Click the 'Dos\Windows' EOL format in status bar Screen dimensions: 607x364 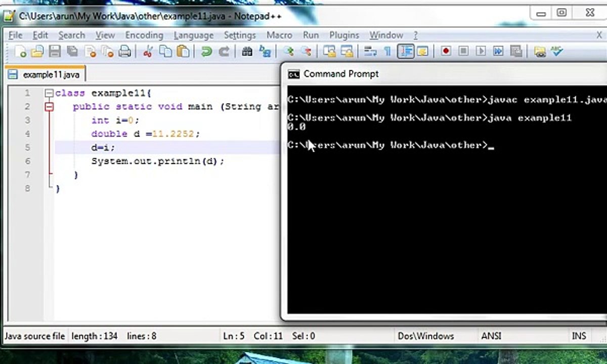click(x=426, y=336)
